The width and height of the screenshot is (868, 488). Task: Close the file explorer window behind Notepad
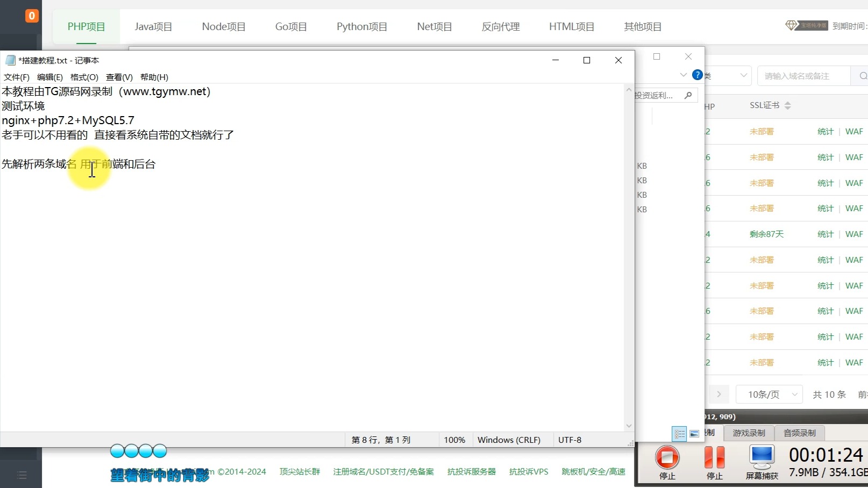click(688, 56)
